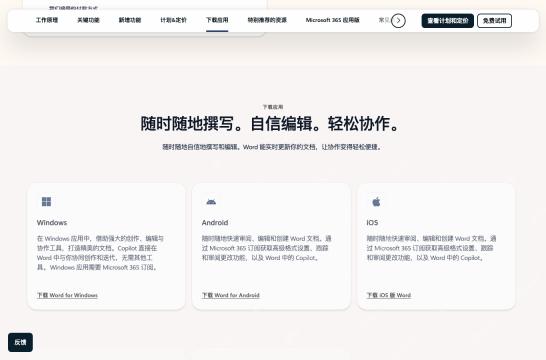Click Windows card description paragraph

[x=100, y=253]
